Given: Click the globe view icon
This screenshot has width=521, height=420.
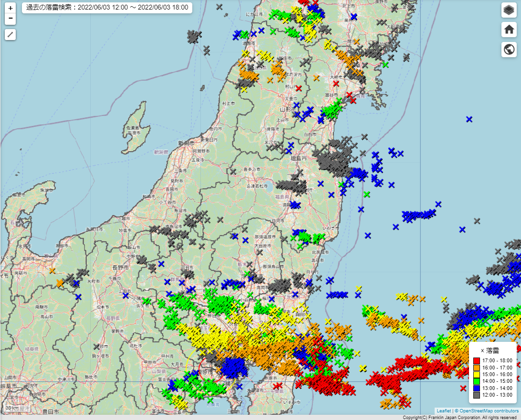Looking at the screenshot, I should coord(509,49).
